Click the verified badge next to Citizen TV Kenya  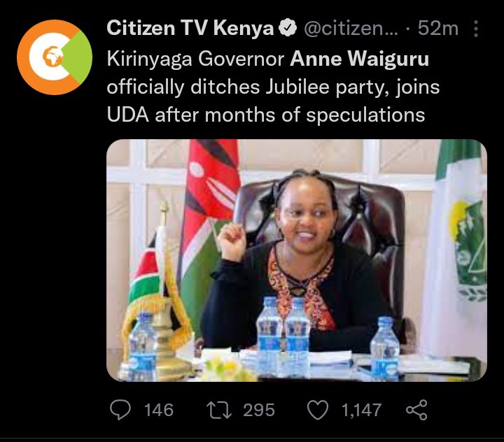click(288, 28)
